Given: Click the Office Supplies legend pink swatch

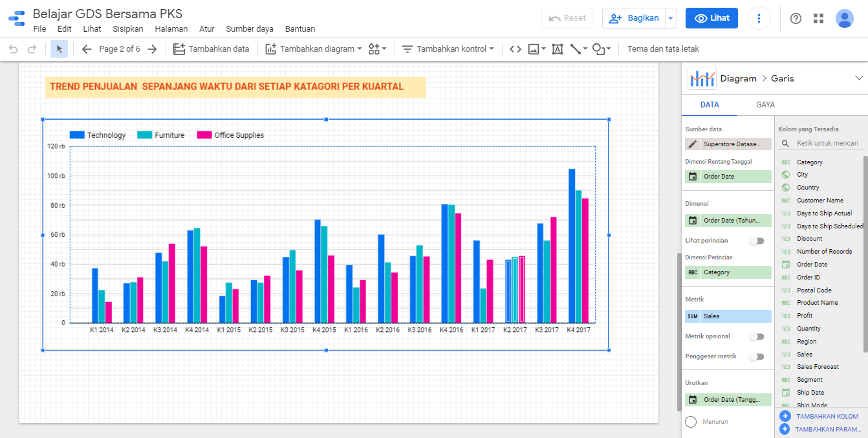Looking at the screenshot, I should 204,135.
